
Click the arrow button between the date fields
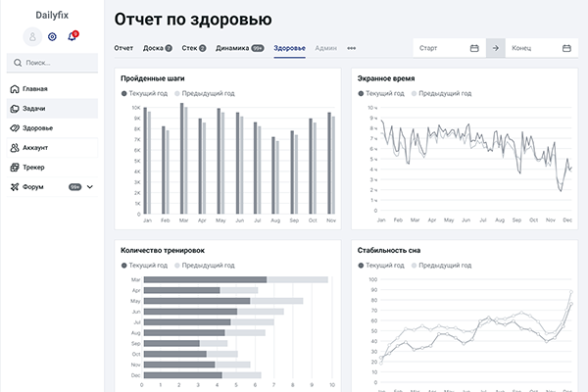496,48
